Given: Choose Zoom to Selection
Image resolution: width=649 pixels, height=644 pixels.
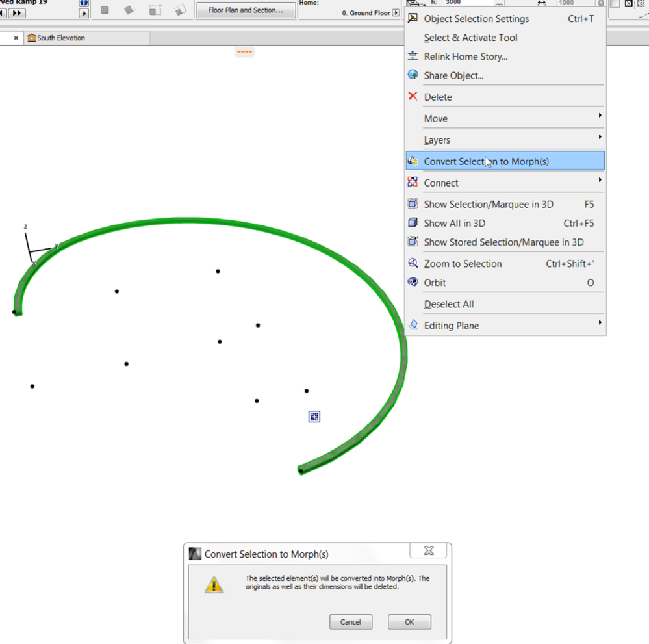Looking at the screenshot, I should [505, 264].
